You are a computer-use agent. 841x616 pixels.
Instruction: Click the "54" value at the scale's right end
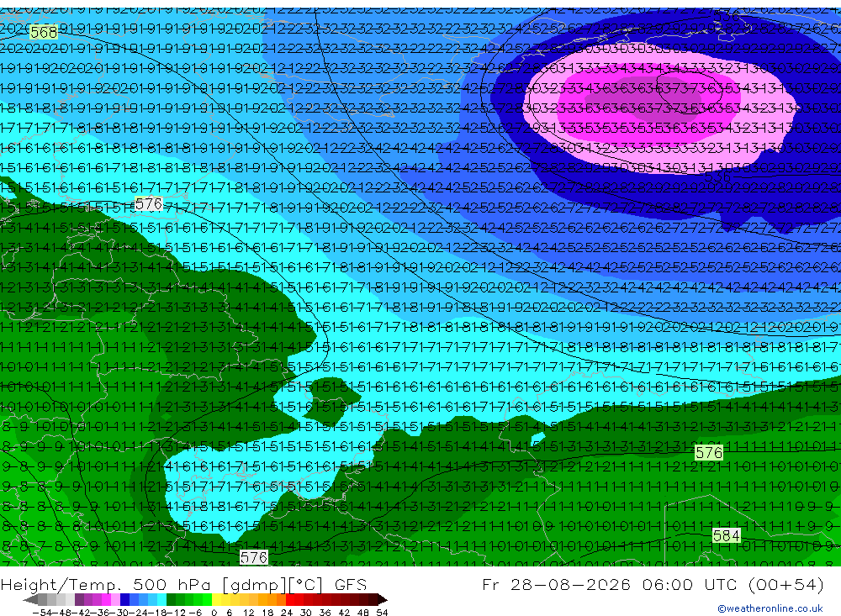(x=382, y=613)
